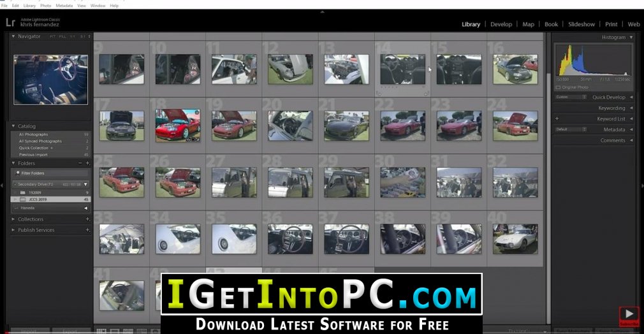Click the plus icon next to Keyword List

pyautogui.click(x=557, y=119)
